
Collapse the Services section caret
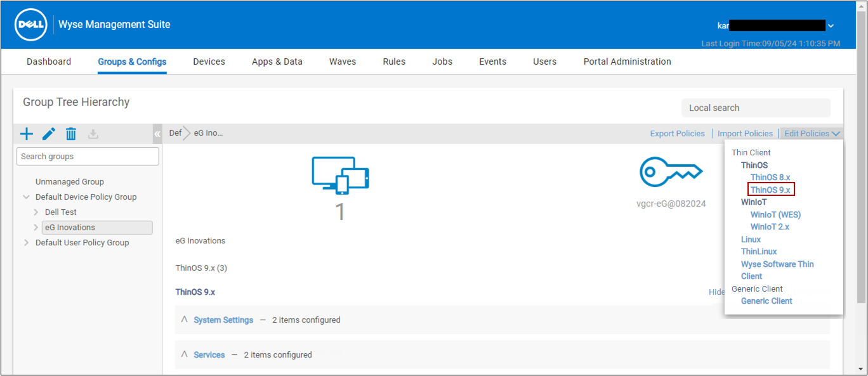click(185, 354)
